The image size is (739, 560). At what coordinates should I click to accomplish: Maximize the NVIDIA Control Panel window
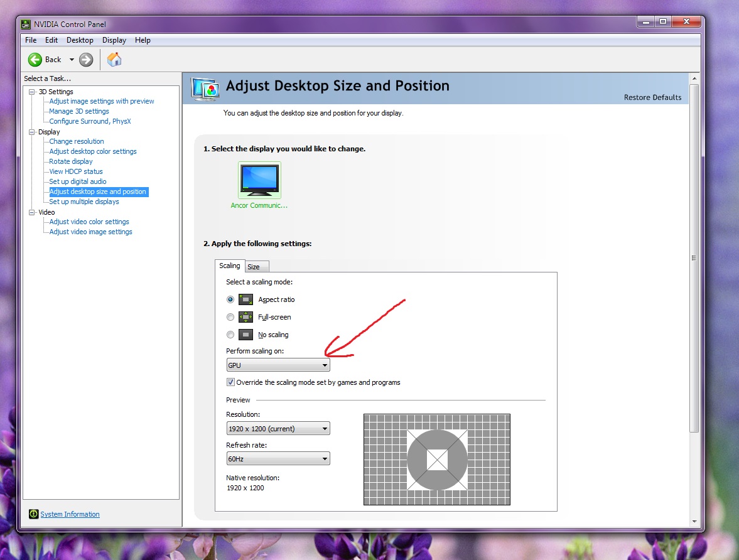point(662,22)
